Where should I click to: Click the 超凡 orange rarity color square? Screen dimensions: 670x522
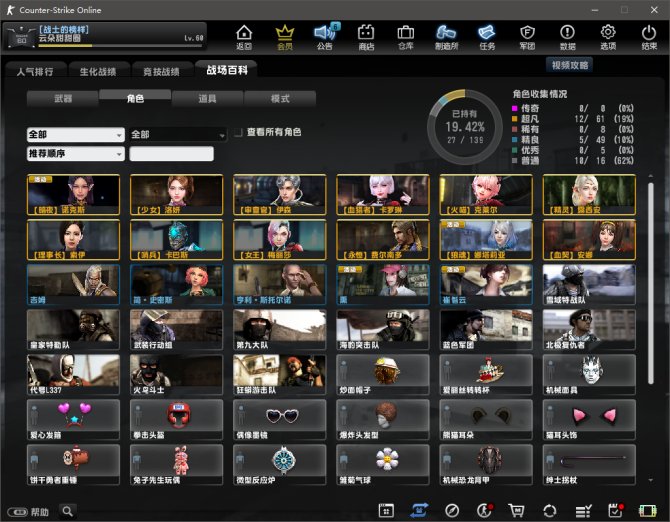pyautogui.click(x=514, y=119)
